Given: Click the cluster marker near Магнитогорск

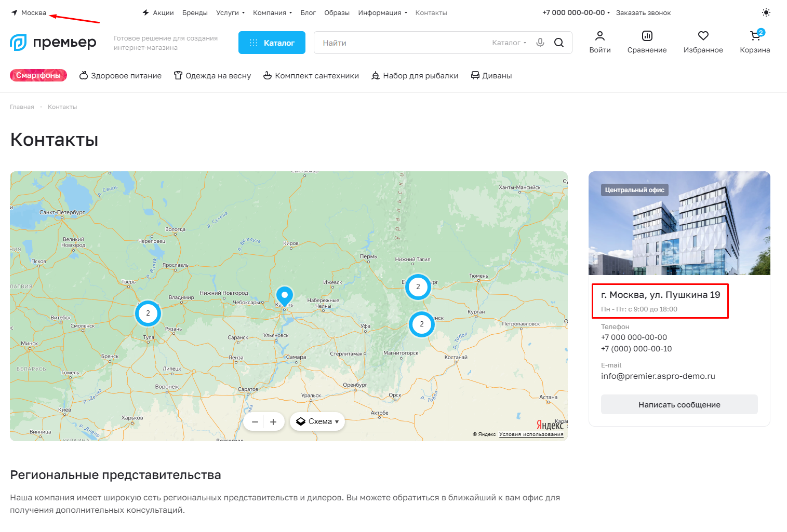Looking at the screenshot, I should [422, 324].
